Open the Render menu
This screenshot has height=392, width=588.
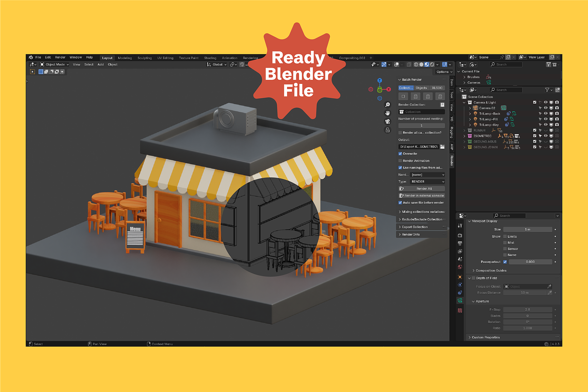tap(60, 57)
